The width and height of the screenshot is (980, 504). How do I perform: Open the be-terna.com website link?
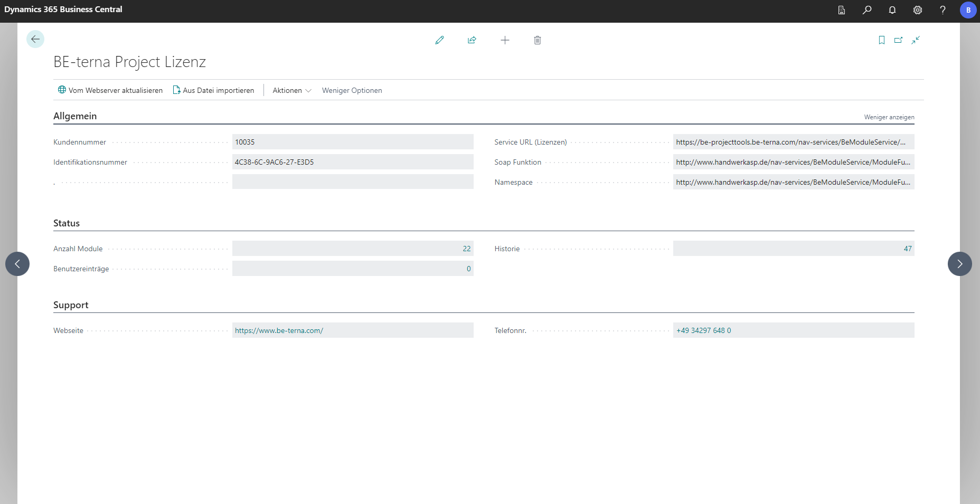click(x=279, y=330)
